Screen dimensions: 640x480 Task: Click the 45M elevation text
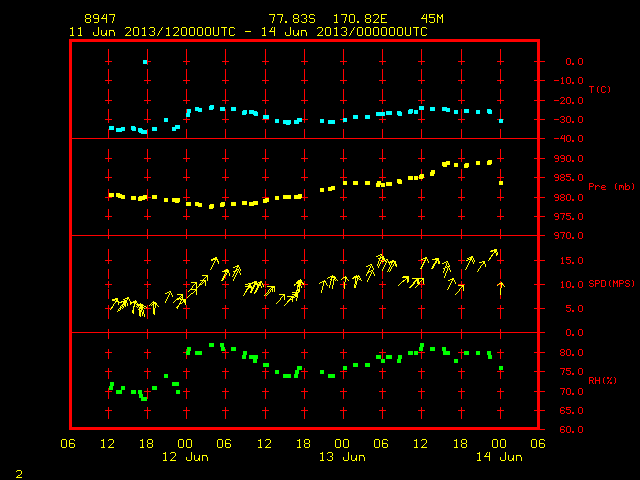tap(432, 19)
